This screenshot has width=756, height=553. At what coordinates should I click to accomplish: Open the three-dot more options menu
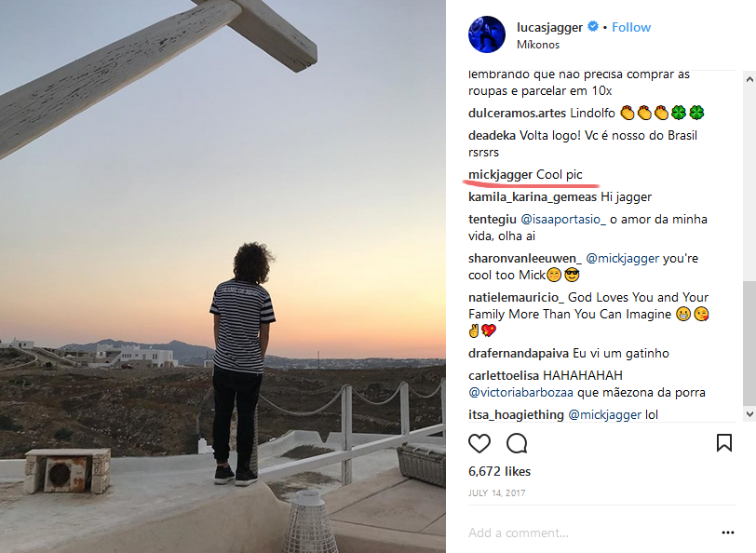tap(728, 533)
